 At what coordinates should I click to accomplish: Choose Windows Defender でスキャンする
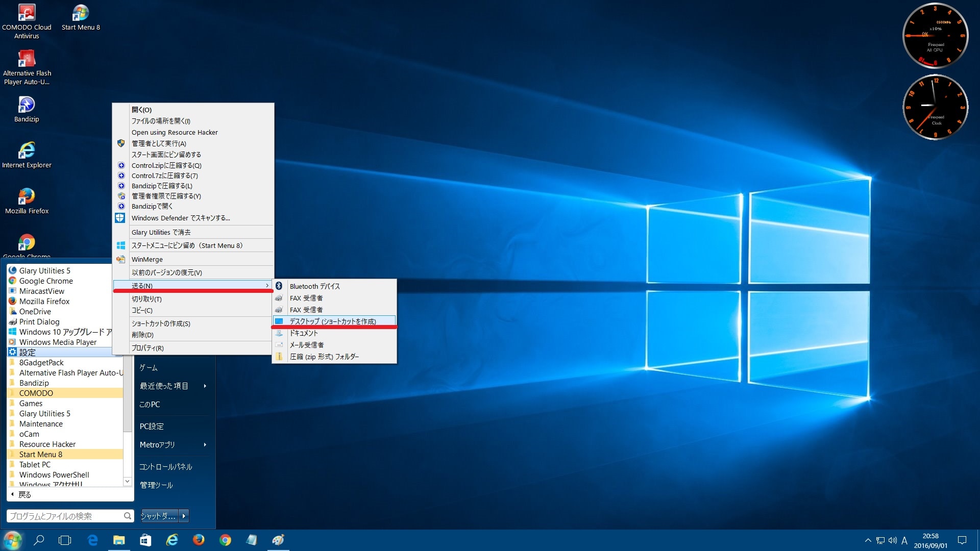pyautogui.click(x=193, y=218)
